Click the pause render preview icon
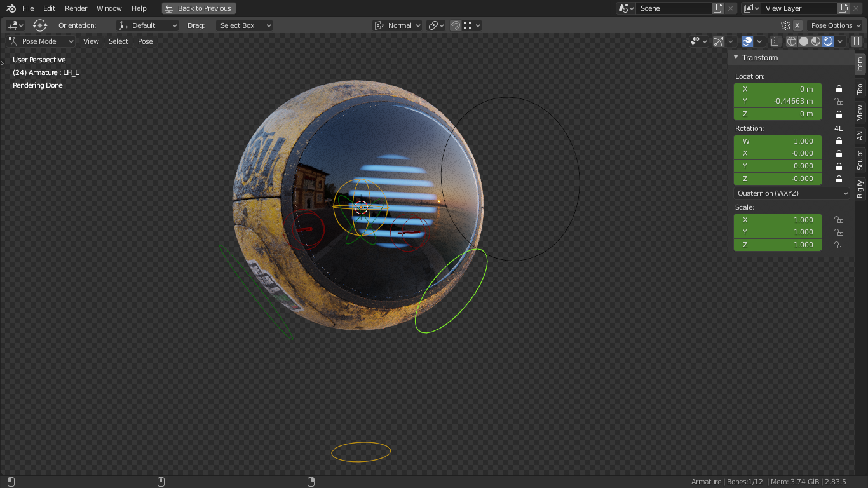This screenshot has height=488, width=868. [857, 41]
